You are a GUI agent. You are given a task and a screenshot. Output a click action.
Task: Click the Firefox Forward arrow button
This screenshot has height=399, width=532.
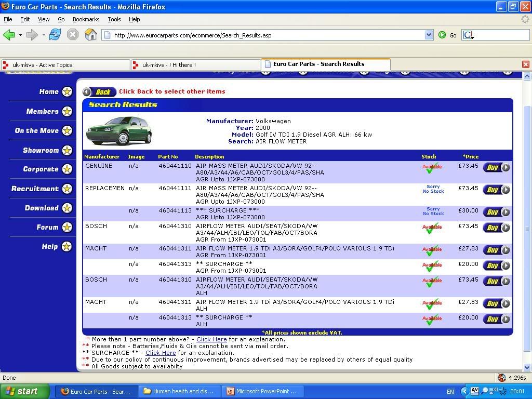click(x=32, y=35)
